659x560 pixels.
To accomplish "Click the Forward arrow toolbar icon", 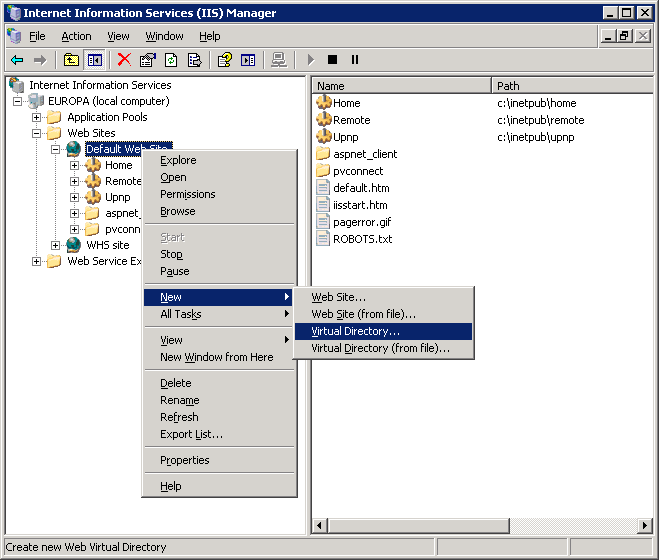I will [x=40, y=60].
